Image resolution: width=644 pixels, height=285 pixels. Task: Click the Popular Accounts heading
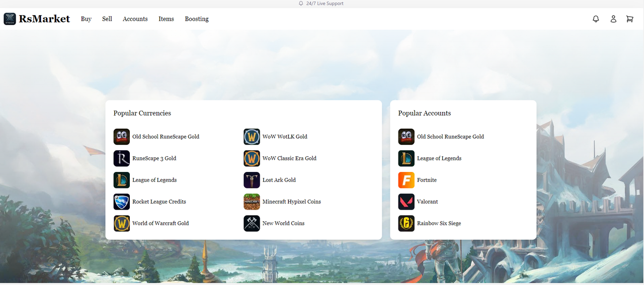point(425,114)
